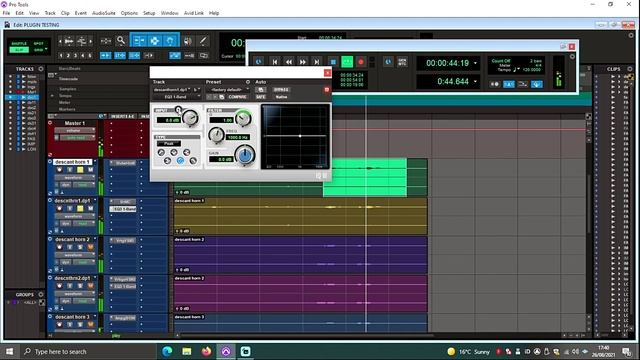Open the Window menu
Viewport: 640px width, 360px height.
[169, 13]
